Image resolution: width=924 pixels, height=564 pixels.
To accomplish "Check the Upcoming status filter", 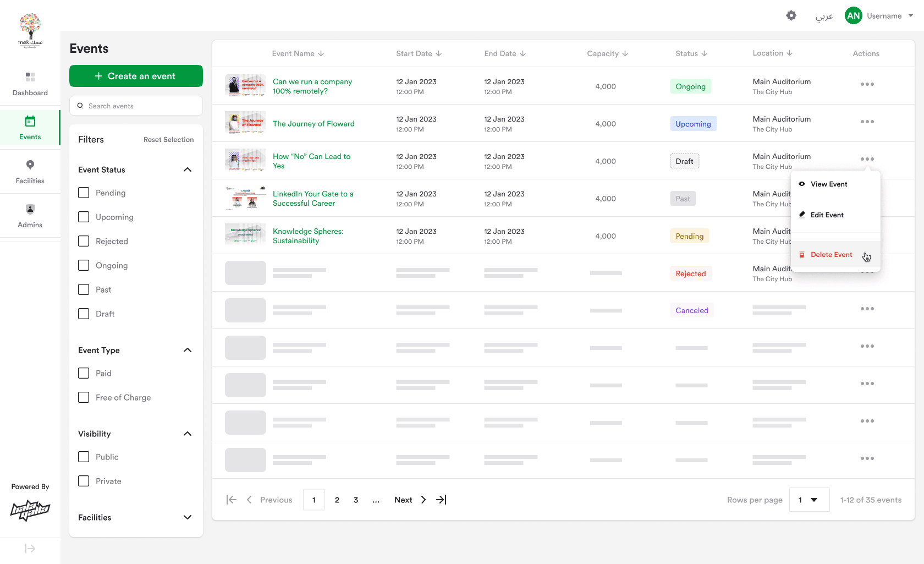I will pos(84,217).
